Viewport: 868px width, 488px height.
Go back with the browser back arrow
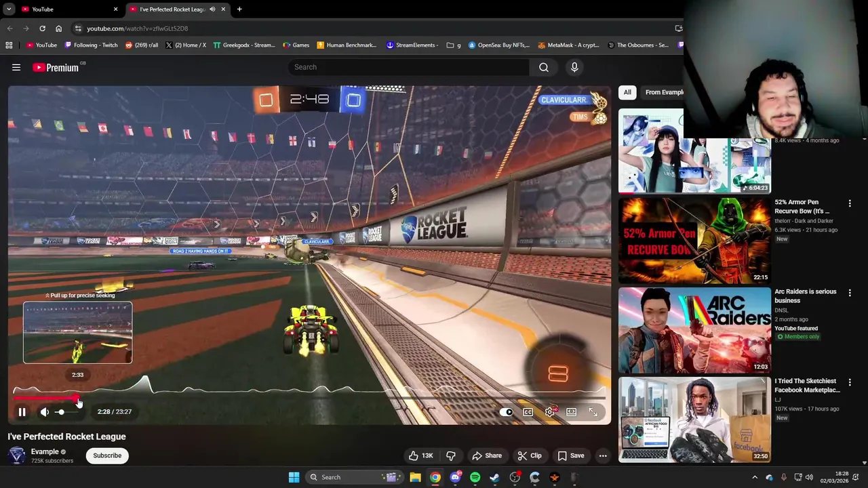(9, 28)
